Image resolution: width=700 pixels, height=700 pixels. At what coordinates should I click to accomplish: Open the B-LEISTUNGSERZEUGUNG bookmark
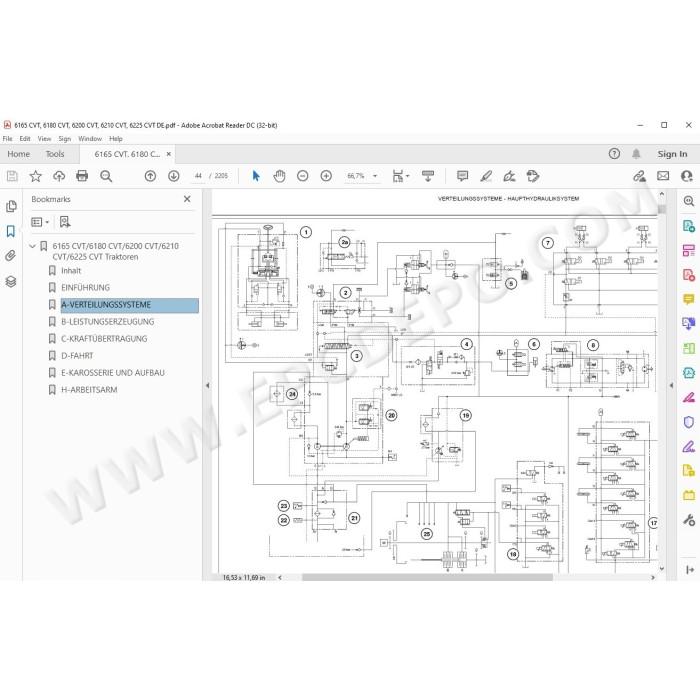tap(108, 321)
